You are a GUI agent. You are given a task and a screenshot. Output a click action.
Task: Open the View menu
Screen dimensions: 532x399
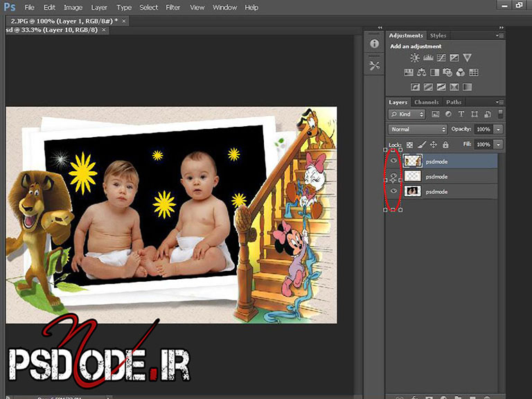point(197,7)
